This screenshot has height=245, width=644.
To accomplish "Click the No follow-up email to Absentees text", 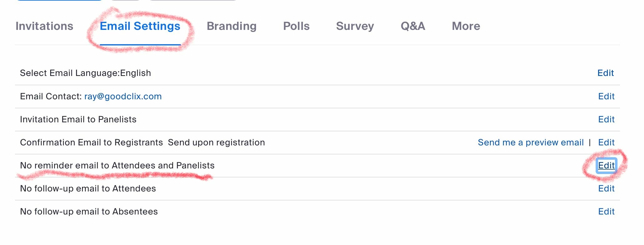I will point(89,211).
